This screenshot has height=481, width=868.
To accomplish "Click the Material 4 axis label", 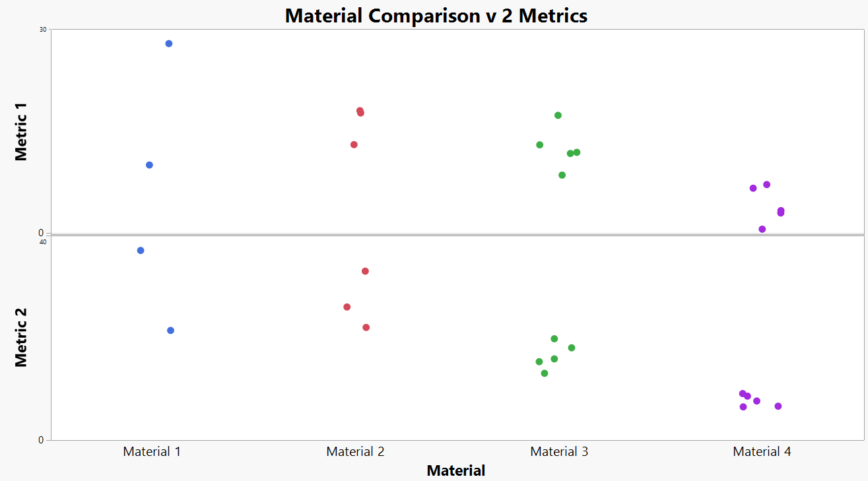I will 762,452.
